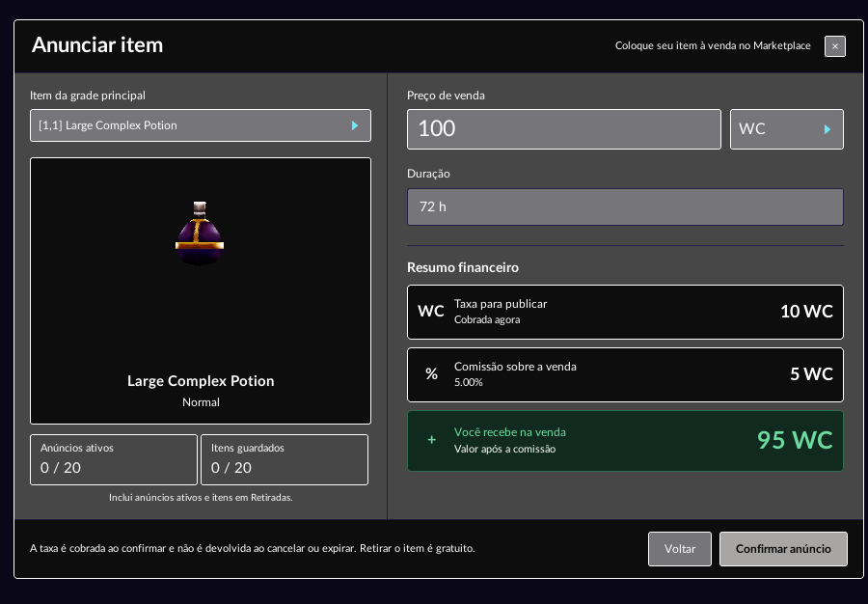The height and width of the screenshot is (604, 868).
Task: Click the "Você recebe na venda" label
Action: coord(510,432)
